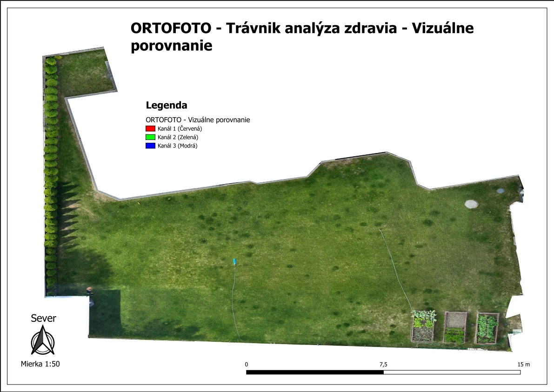
Task: Click the '7,5' scale bar label
Action: pyautogui.click(x=383, y=365)
